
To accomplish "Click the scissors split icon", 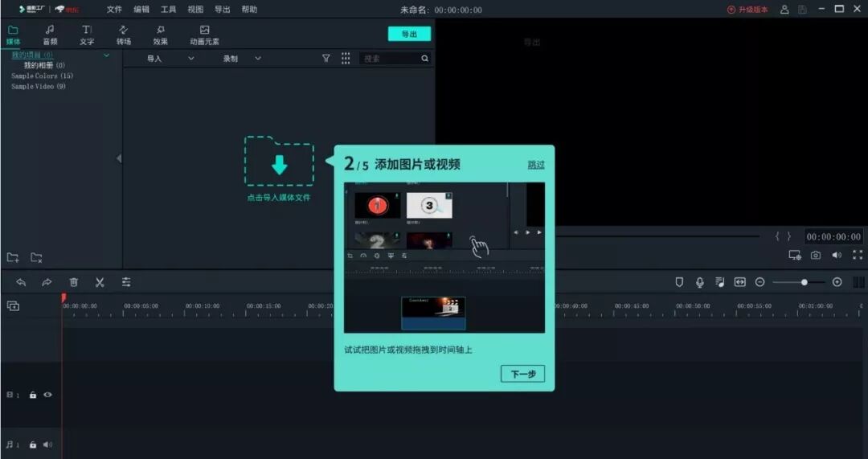I will 100,282.
